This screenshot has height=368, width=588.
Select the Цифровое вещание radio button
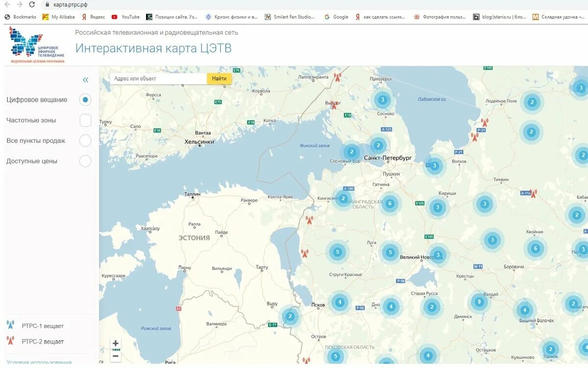click(85, 100)
